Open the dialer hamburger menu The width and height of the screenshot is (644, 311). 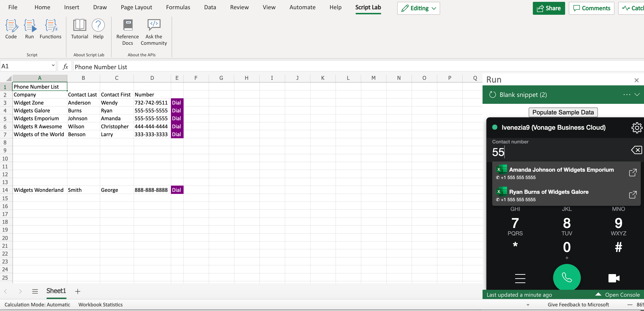tap(520, 278)
